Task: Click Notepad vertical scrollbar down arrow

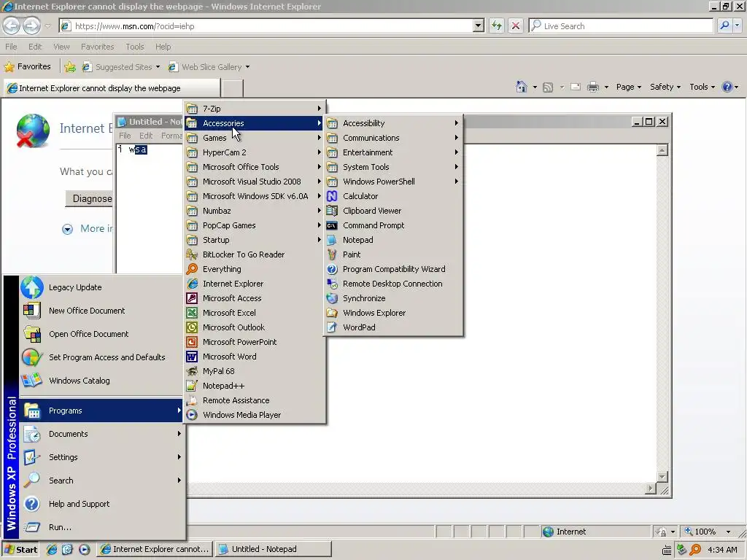Action: pyautogui.click(x=662, y=477)
